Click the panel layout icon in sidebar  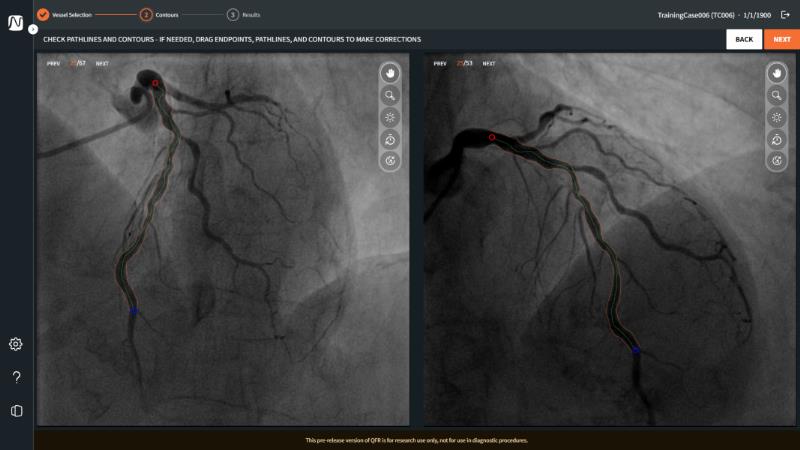(x=16, y=410)
